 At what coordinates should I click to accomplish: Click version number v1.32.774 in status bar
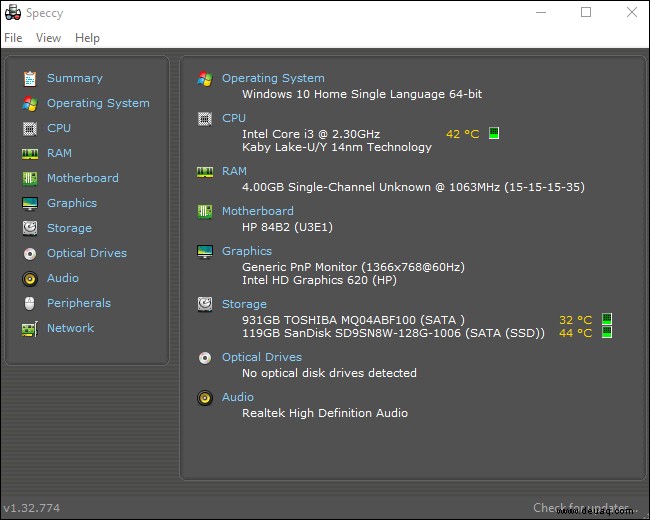(32, 508)
